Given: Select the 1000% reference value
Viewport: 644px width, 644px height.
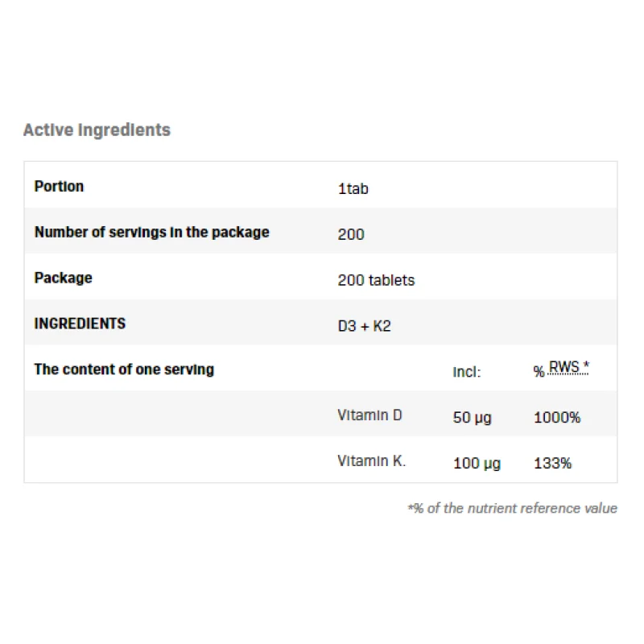Looking at the screenshot, I should point(556,418).
